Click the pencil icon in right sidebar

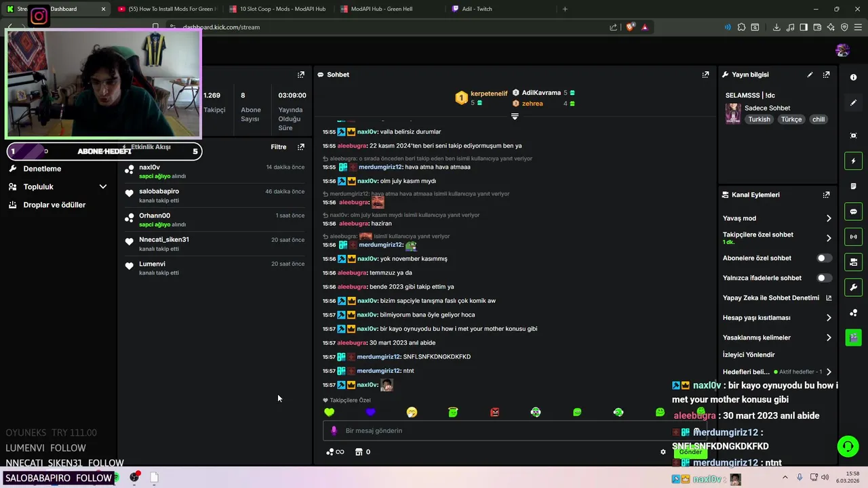click(853, 103)
